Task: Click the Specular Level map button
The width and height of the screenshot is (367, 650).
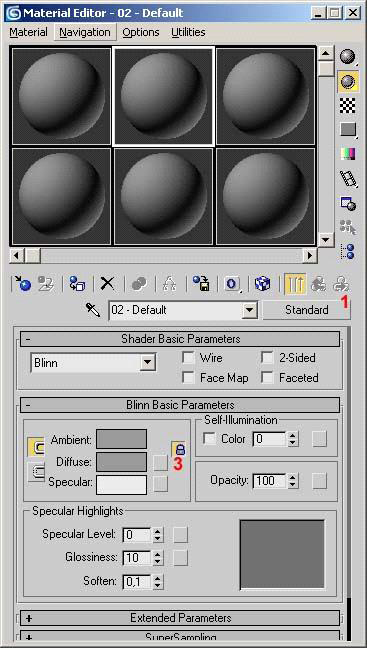Action: 180,535
